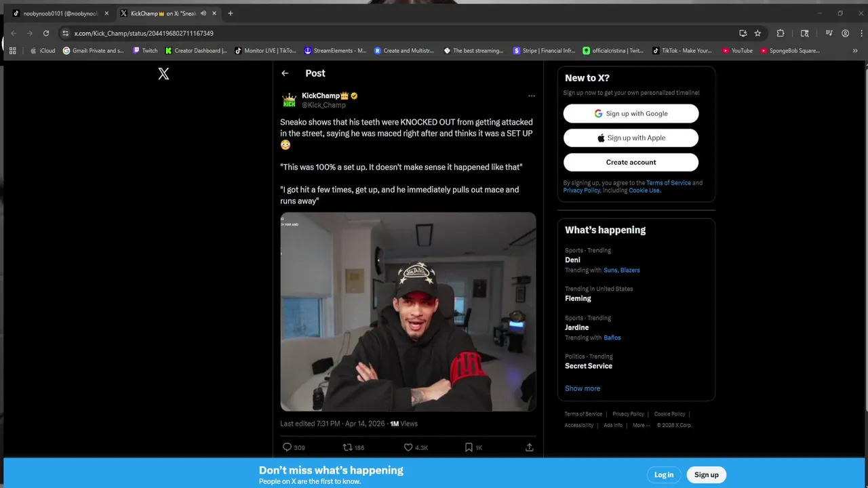Open the Create and Multistream bookmark

pyautogui.click(x=404, y=51)
